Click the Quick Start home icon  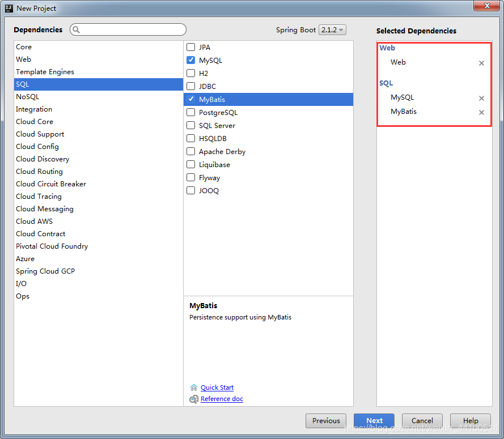tap(193, 387)
